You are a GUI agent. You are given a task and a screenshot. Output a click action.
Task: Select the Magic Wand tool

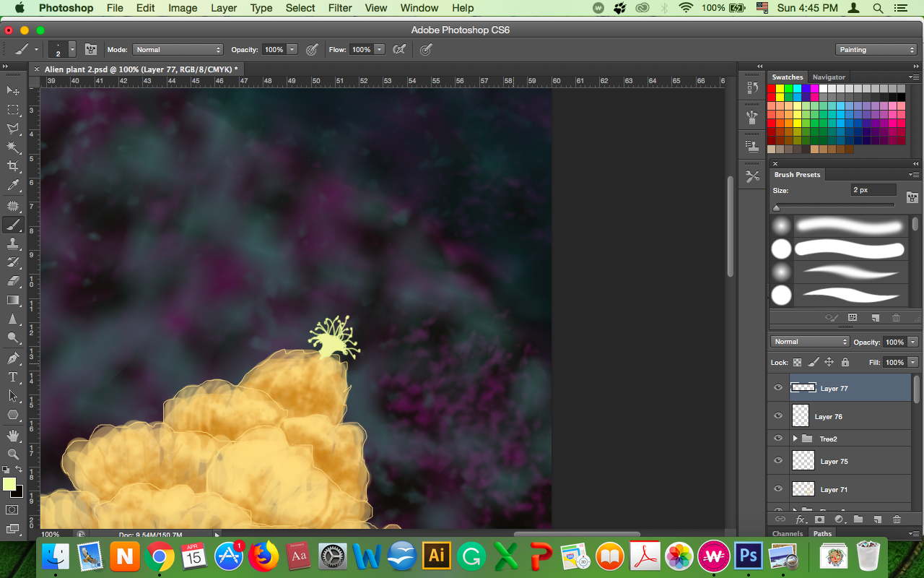pos(13,147)
